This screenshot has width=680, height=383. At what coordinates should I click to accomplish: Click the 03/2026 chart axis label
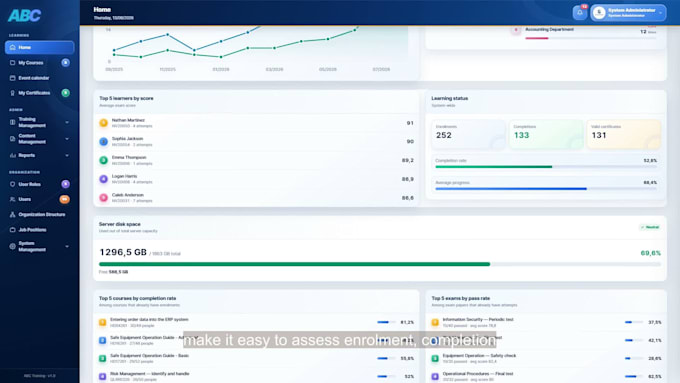274,69
